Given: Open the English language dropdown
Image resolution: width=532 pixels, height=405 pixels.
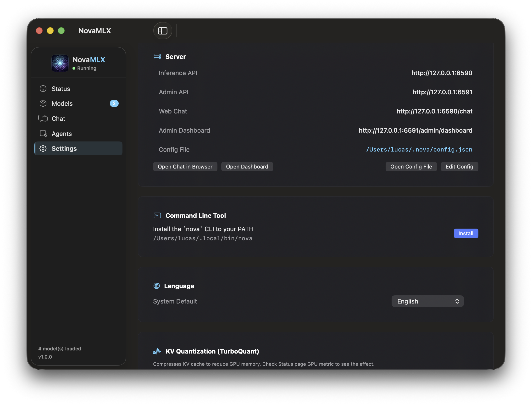Looking at the screenshot, I should pos(427,301).
